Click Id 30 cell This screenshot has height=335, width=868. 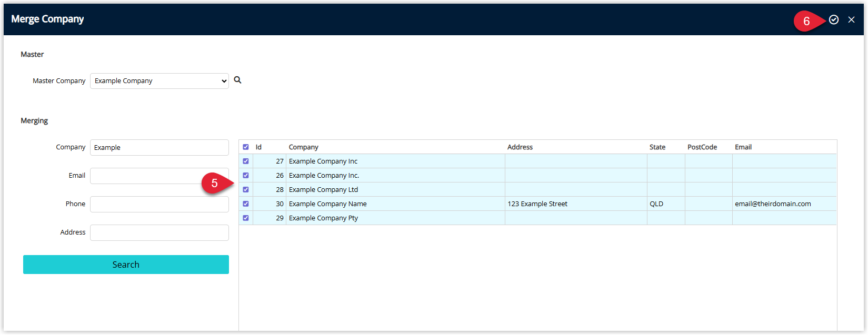coord(270,204)
